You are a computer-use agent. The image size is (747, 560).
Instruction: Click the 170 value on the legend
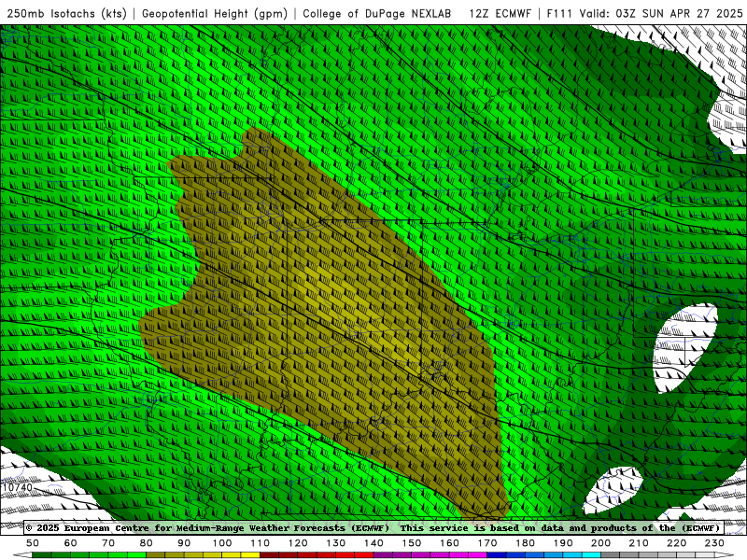[x=487, y=543]
